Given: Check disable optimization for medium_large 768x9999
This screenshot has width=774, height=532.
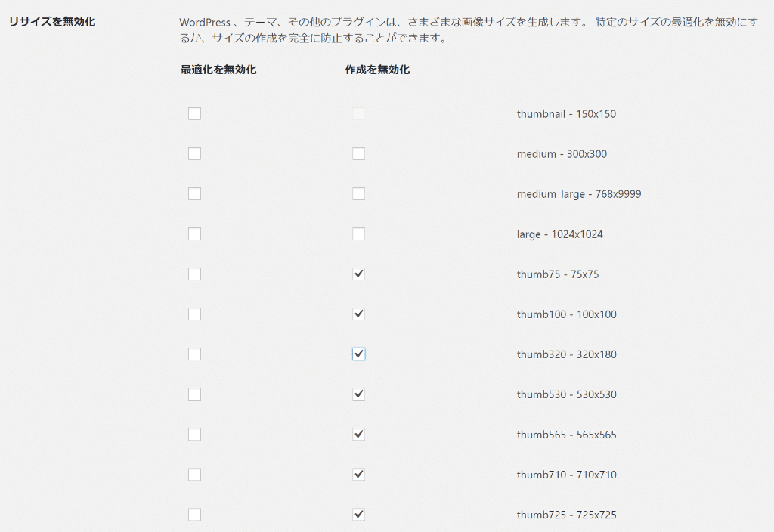Looking at the screenshot, I should point(194,194).
